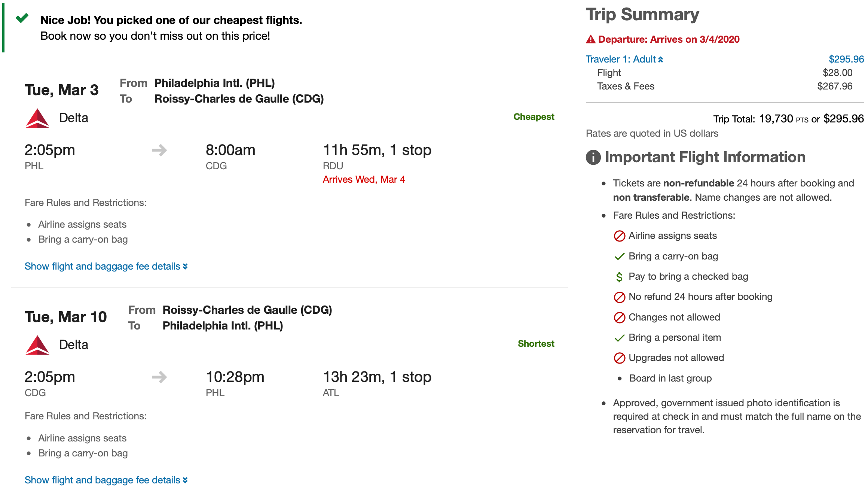Image resolution: width=868 pixels, height=489 pixels.
Task: Click the Delta logo on Mar 10 flight
Action: (37, 345)
